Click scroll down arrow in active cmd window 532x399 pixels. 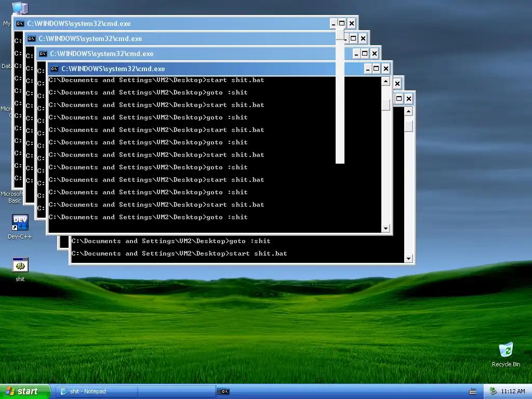(385, 229)
